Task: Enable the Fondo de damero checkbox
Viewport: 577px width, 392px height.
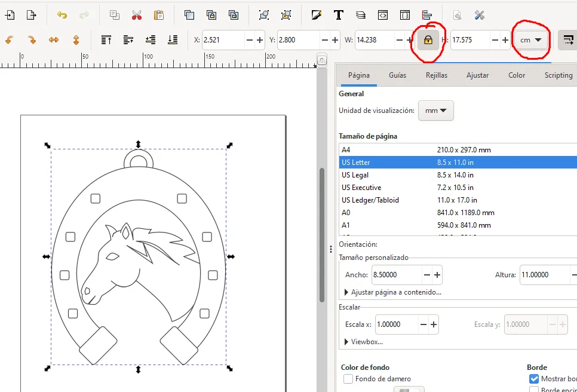Action: point(348,379)
